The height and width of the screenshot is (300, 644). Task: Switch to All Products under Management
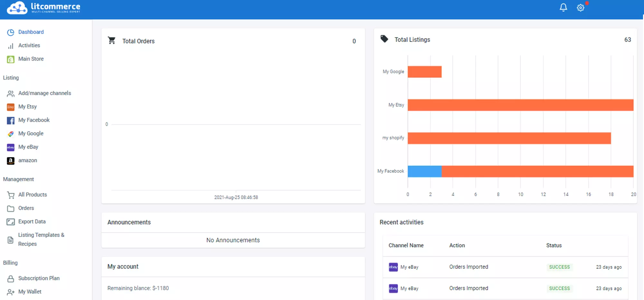click(33, 195)
